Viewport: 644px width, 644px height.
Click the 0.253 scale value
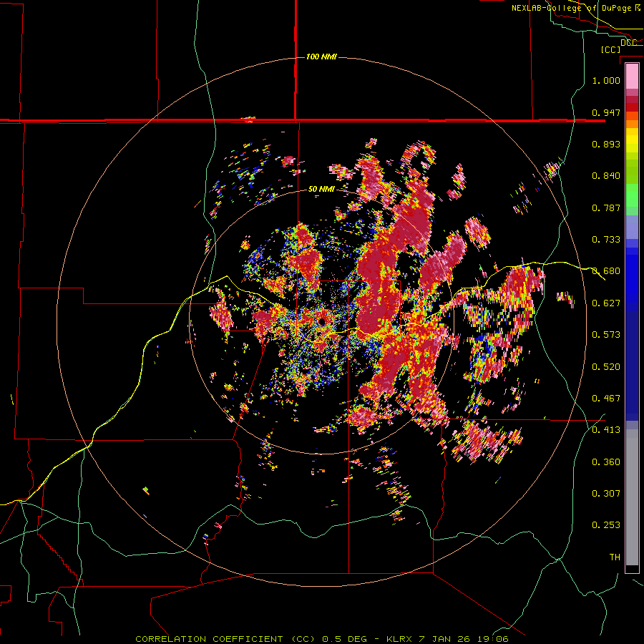pyautogui.click(x=606, y=525)
